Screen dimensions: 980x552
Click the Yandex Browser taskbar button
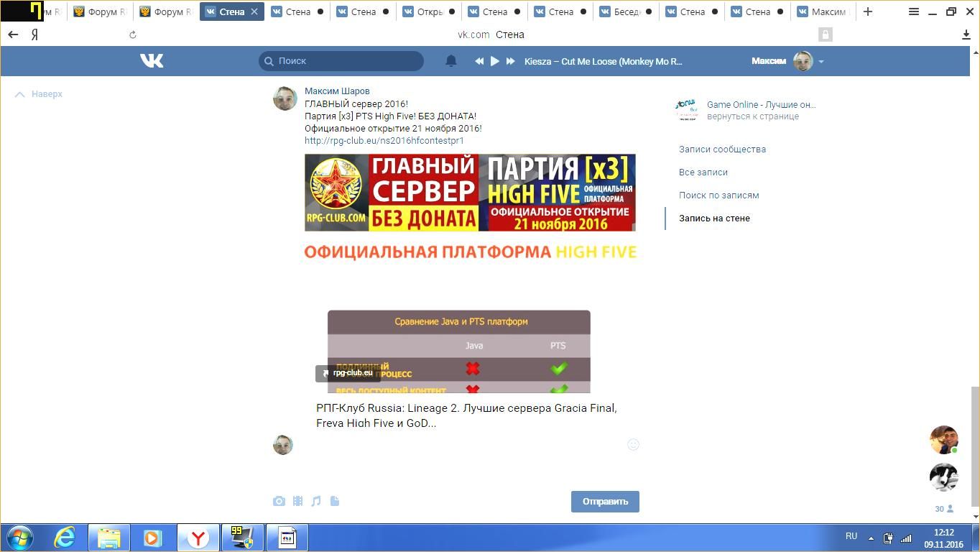pyautogui.click(x=198, y=538)
